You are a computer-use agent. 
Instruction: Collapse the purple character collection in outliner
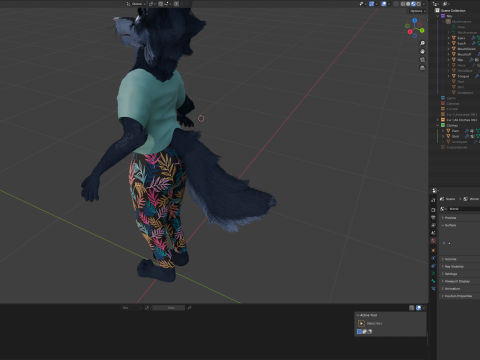coord(438,16)
